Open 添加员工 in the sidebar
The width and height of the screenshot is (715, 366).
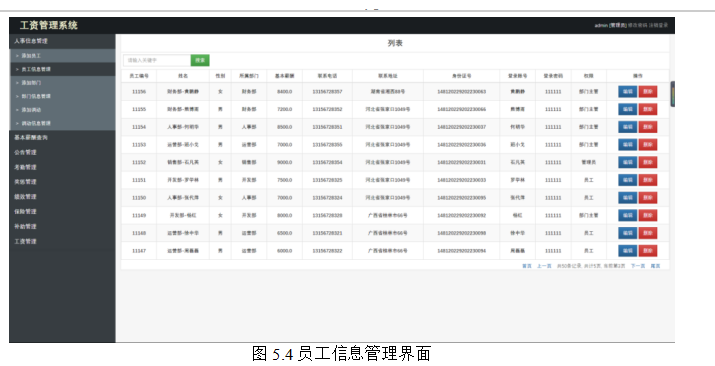coord(62,56)
